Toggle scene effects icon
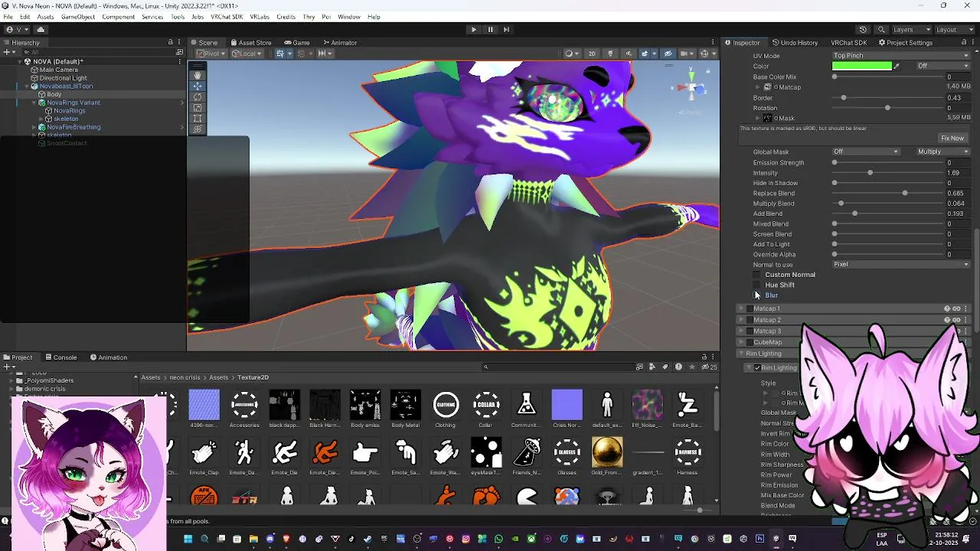Viewport: 980px width, 551px height. point(645,54)
